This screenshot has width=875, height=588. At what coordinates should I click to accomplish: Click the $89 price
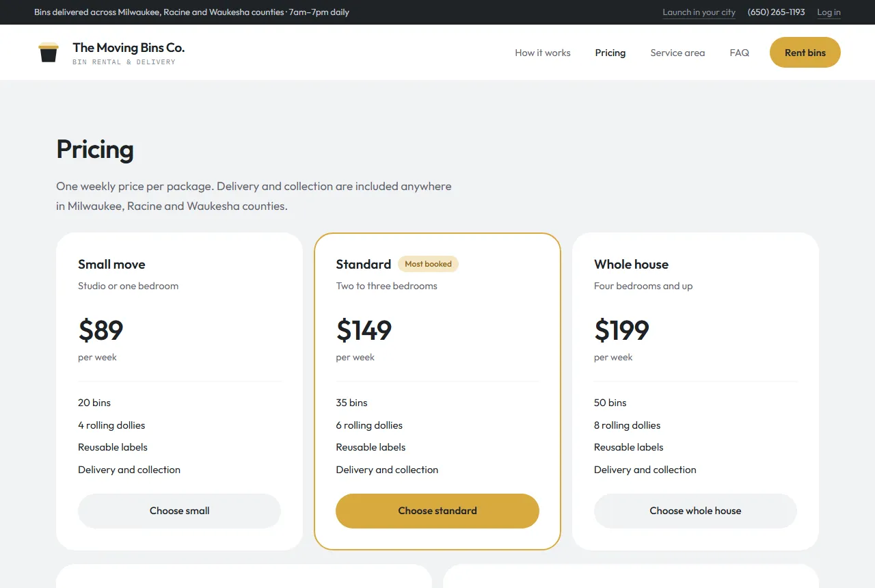(100, 330)
